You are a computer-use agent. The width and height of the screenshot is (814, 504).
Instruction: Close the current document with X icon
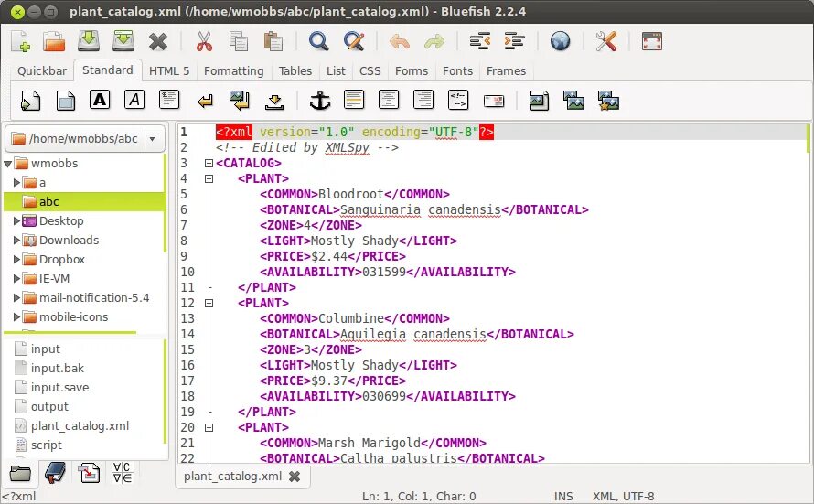tap(158, 41)
